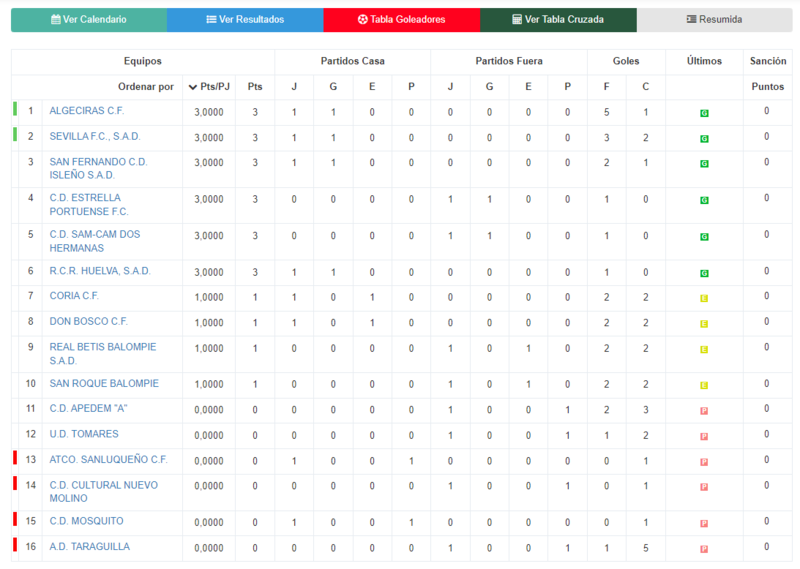Click green G result icon for SAN FERNANDO

(x=704, y=164)
